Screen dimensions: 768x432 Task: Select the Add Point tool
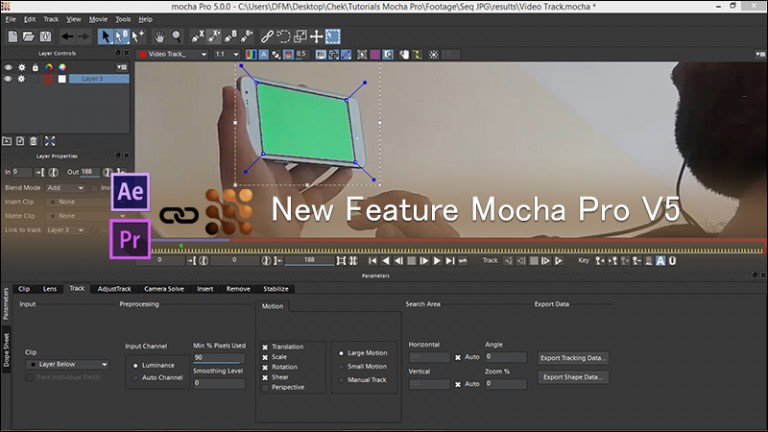(x=138, y=36)
